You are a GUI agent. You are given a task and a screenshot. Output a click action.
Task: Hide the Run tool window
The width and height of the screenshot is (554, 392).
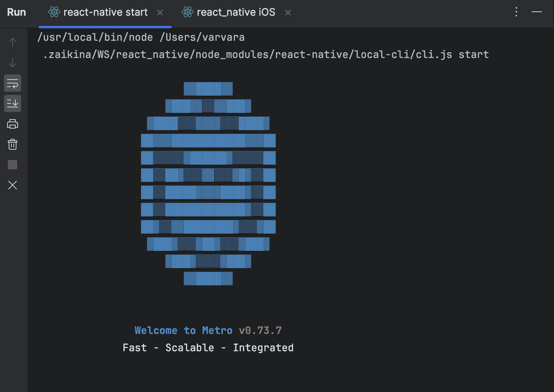point(536,12)
